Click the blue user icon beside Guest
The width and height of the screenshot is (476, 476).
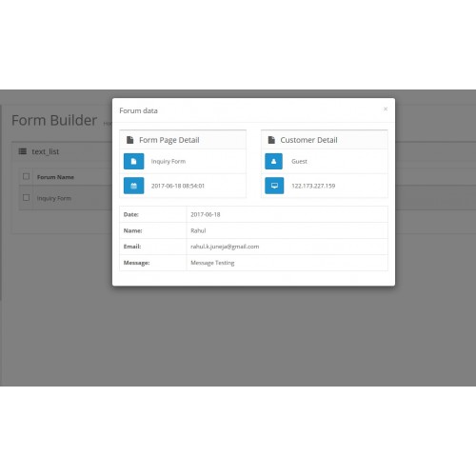pyautogui.click(x=274, y=161)
